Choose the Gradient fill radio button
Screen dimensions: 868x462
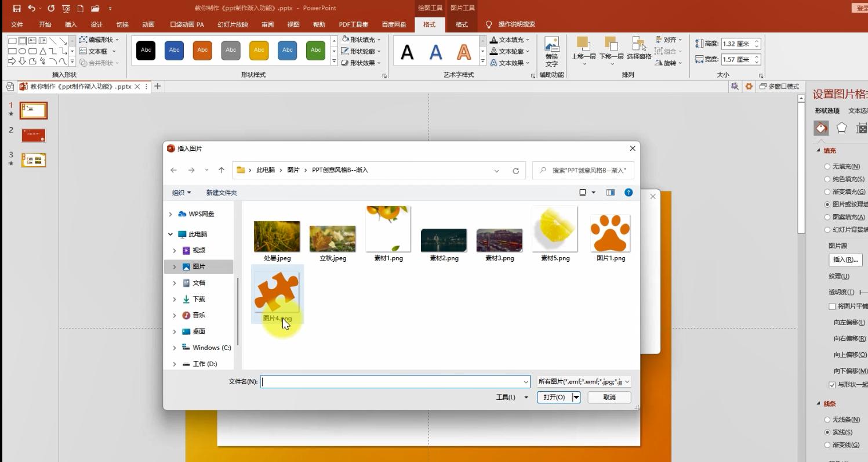(x=827, y=192)
